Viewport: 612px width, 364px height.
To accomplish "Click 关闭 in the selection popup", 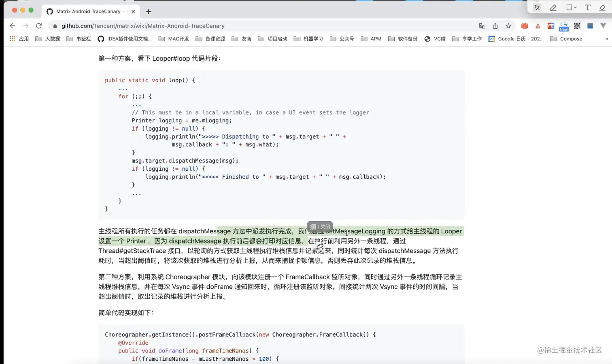I will coord(325,227).
